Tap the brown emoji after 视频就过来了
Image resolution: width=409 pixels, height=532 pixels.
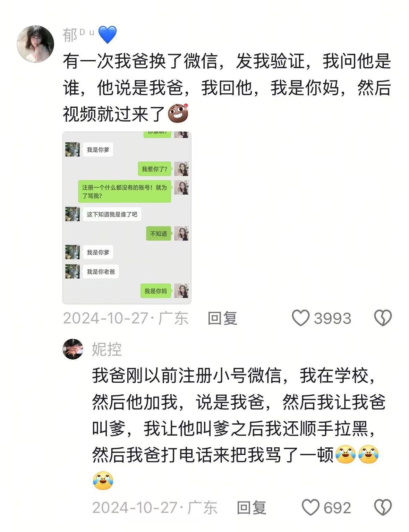coord(178,113)
